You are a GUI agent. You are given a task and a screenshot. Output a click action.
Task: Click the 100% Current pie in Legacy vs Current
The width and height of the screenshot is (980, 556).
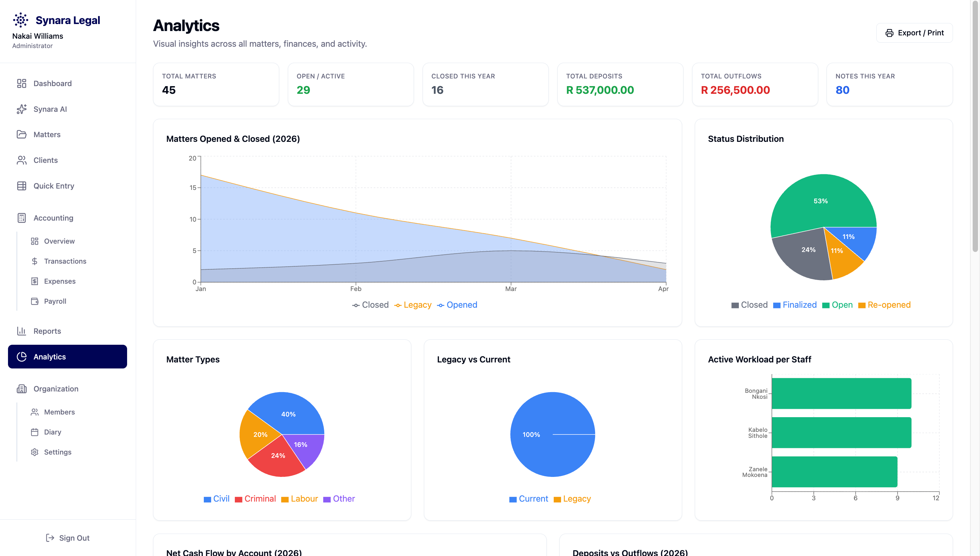click(553, 434)
